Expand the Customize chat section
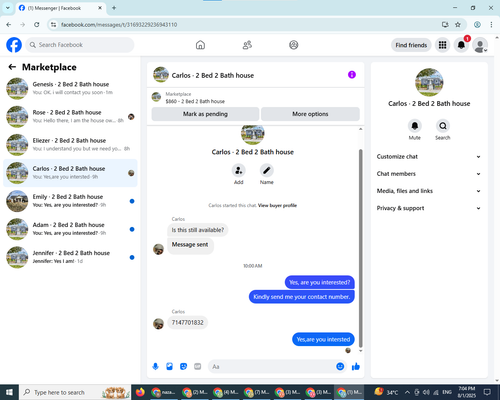Viewport: 500px width, 400px height. [x=429, y=157]
